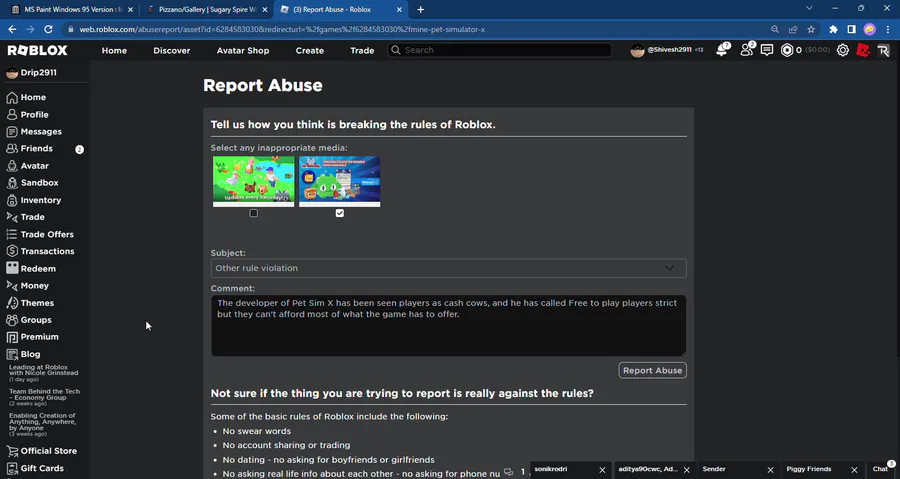900x479 pixels.
Task: Open the Discover menu item
Action: click(172, 50)
